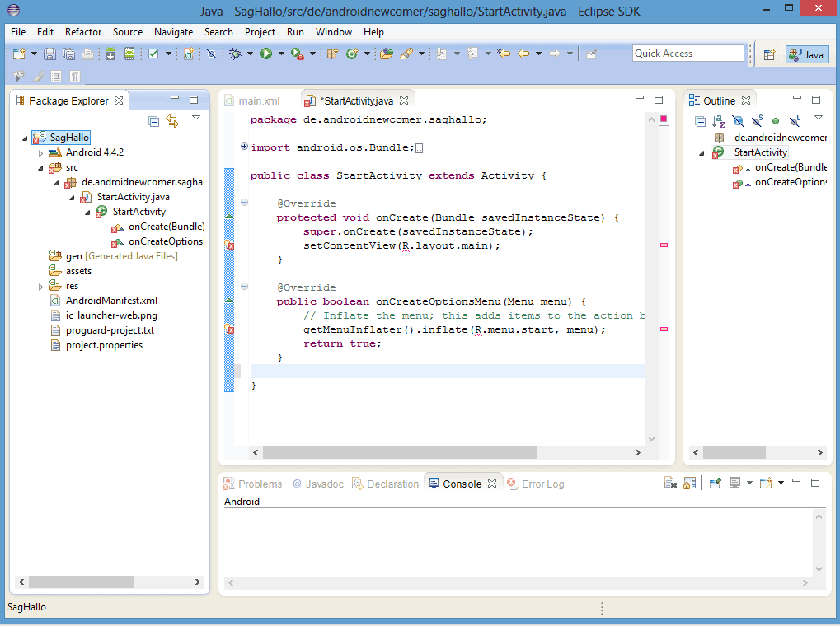
Task: Click the New Android XML file icon
Action: [x=189, y=54]
